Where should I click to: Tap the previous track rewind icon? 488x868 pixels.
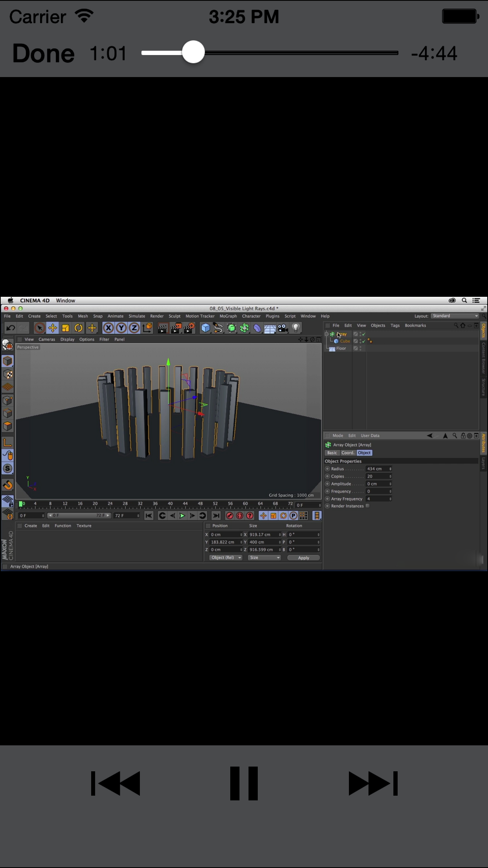pos(116,783)
